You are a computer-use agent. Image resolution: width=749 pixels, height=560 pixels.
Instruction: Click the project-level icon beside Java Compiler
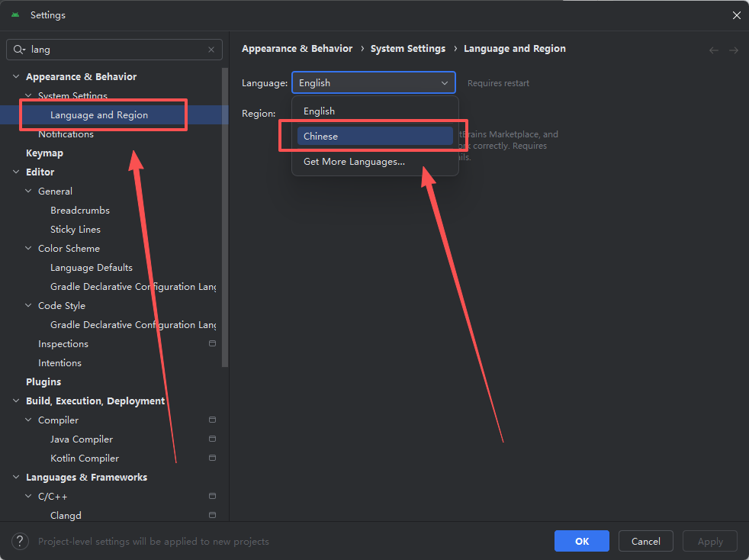(x=212, y=439)
